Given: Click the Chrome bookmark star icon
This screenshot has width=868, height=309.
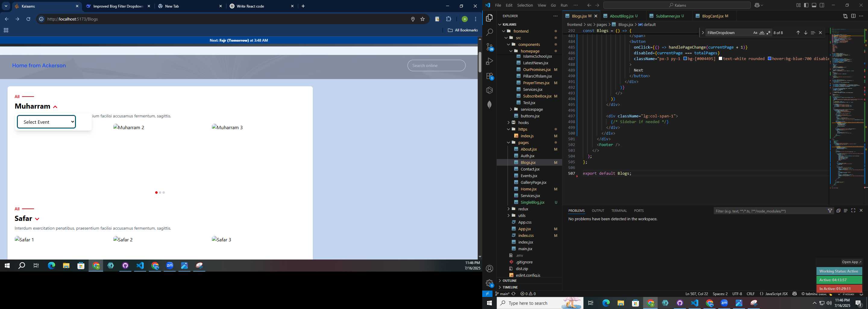Looking at the screenshot, I should [423, 19].
